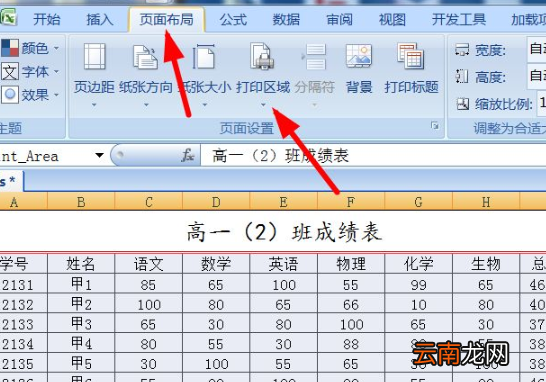Click 物理 score 88 for 甲4
The width and height of the screenshot is (546, 382).
click(x=351, y=343)
